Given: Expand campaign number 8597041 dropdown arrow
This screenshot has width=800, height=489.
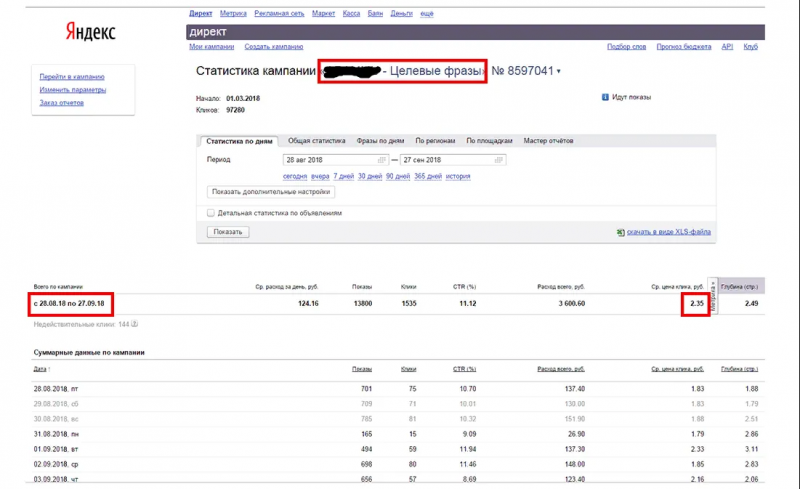Looking at the screenshot, I should pyautogui.click(x=559, y=71).
